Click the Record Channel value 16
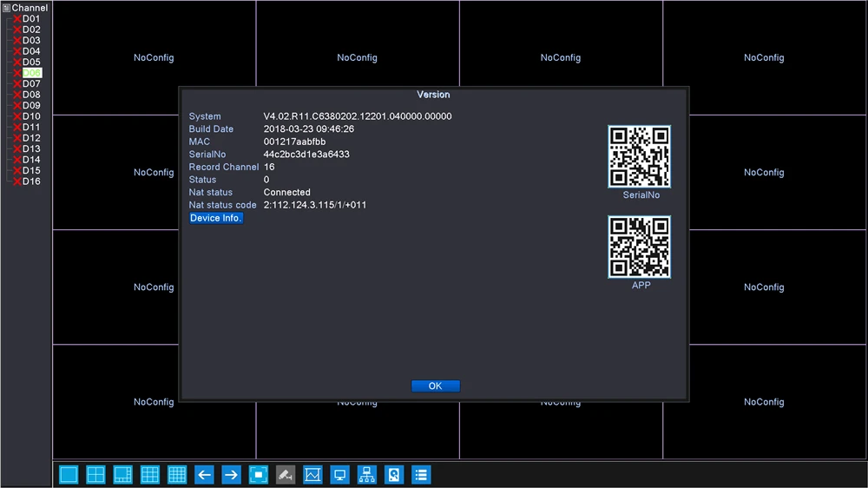Screen dimensions: 868x488 click(x=269, y=167)
